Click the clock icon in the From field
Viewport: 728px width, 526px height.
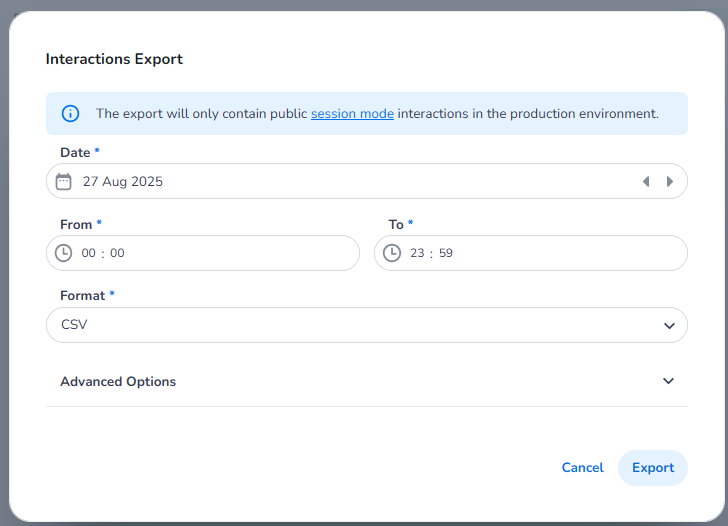64,253
